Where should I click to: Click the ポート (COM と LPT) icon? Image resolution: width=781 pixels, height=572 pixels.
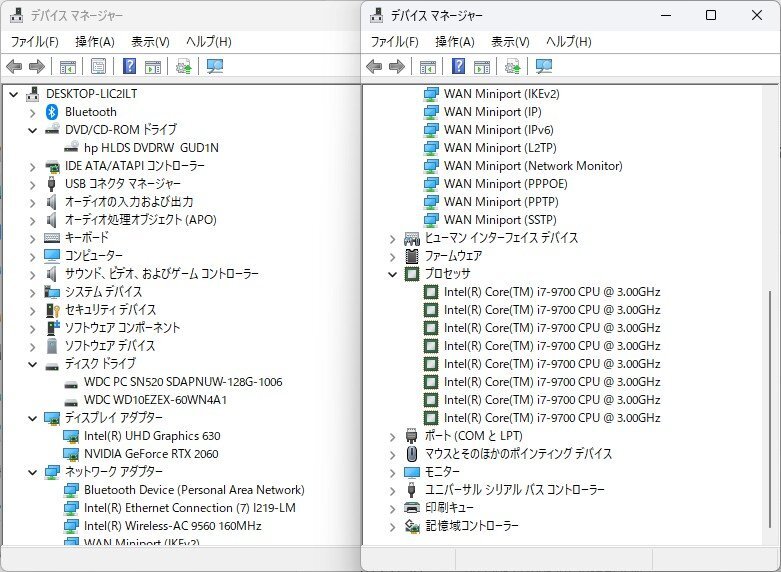[411, 436]
